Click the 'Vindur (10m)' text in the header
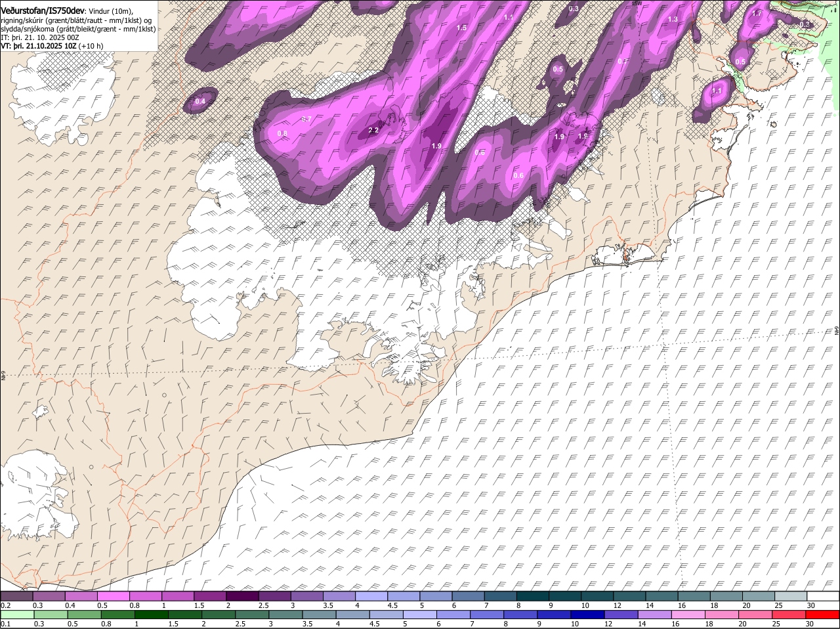This screenshot has width=840, height=629. (x=111, y=12)
